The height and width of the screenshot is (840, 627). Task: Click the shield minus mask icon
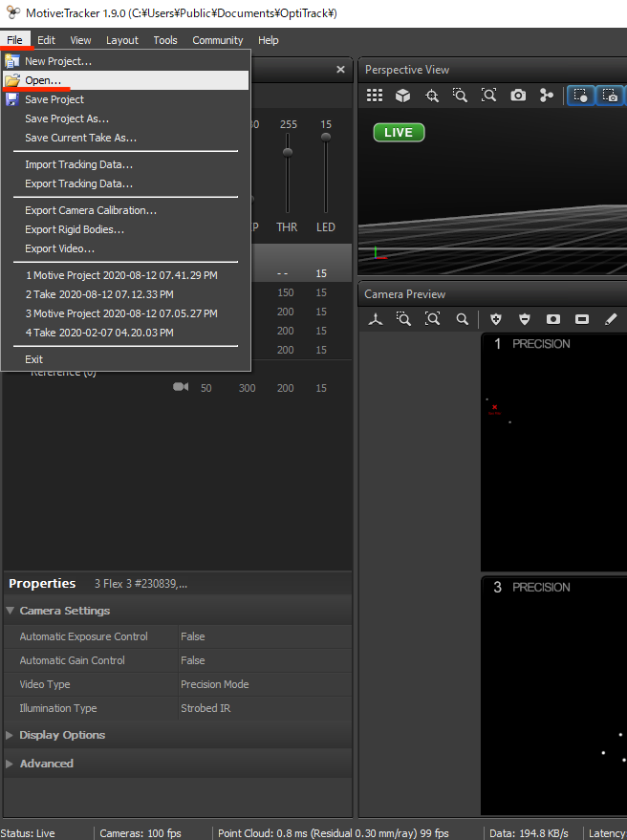524,319
